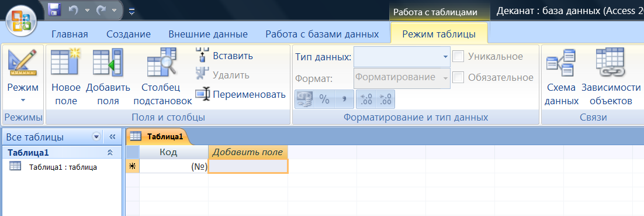Viewport: 644px width, 216px height.
Task: Enable the Уникальное checkbox
Action: tap(458, 56)
